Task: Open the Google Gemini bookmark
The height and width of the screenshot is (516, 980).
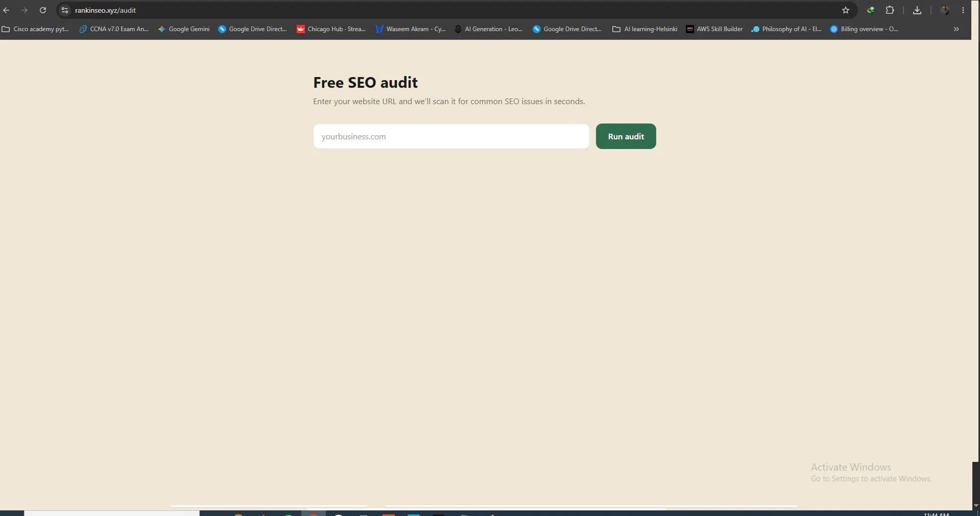Action: click(184, 29)
